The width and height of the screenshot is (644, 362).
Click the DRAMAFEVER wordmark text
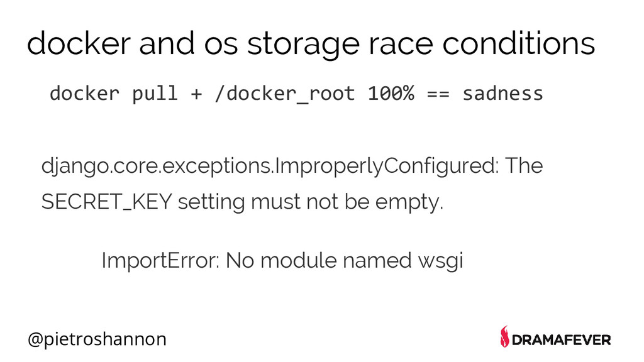[x=562, y=340]
